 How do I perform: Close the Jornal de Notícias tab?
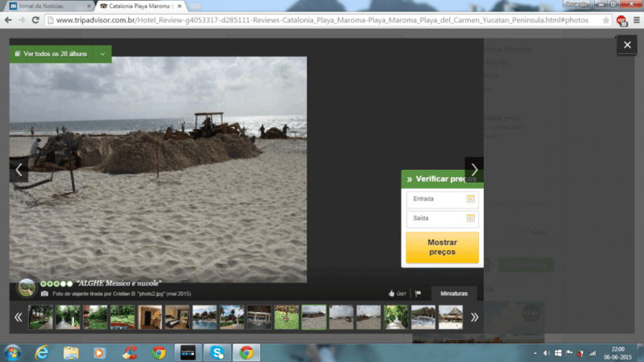89,6
